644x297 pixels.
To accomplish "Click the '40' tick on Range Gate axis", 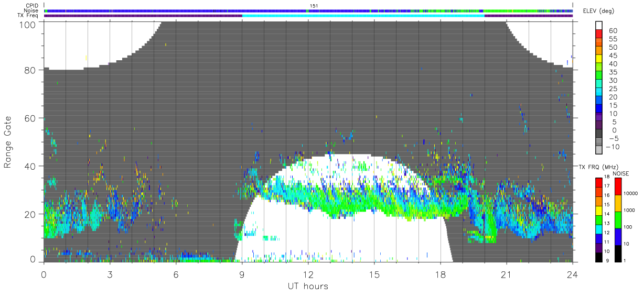I will pos(31,166).
